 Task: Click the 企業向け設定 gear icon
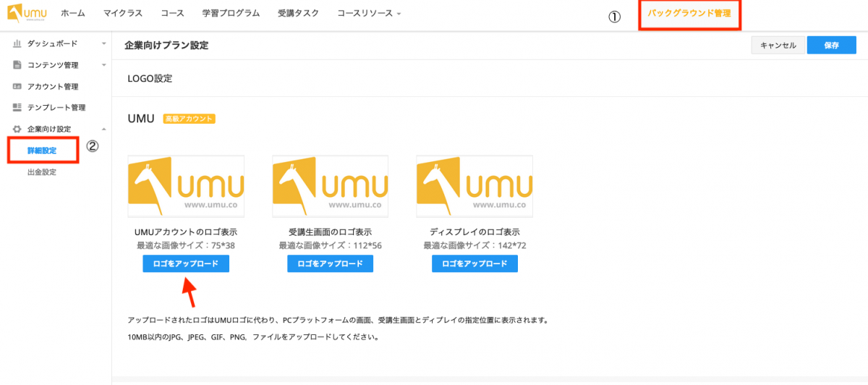[x=17, y=129]
